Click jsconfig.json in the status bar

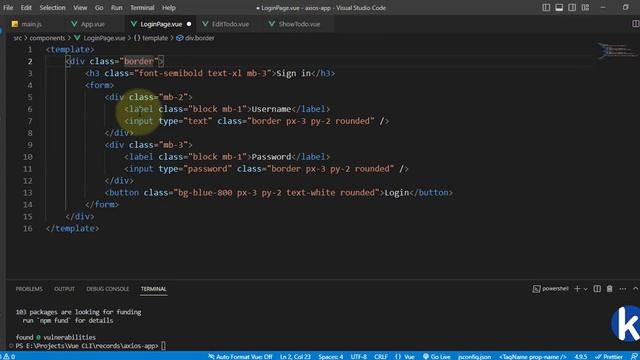(x=474, y=356)
